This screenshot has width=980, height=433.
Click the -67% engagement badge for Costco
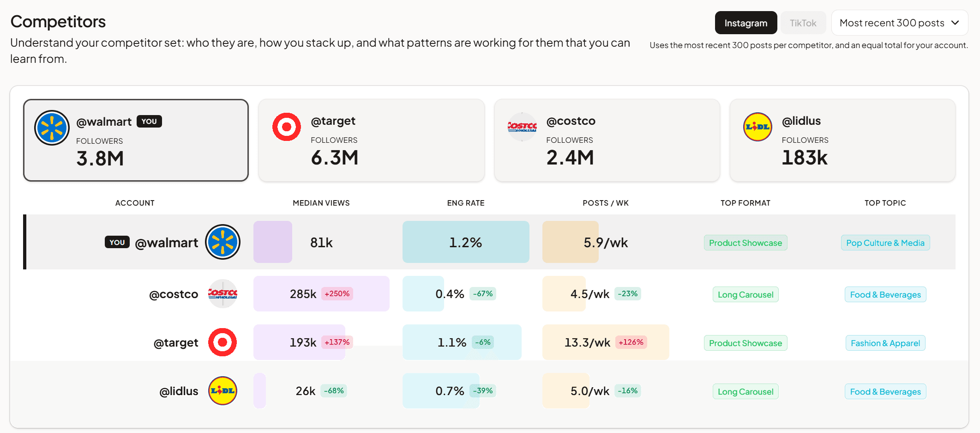point(483,294)
